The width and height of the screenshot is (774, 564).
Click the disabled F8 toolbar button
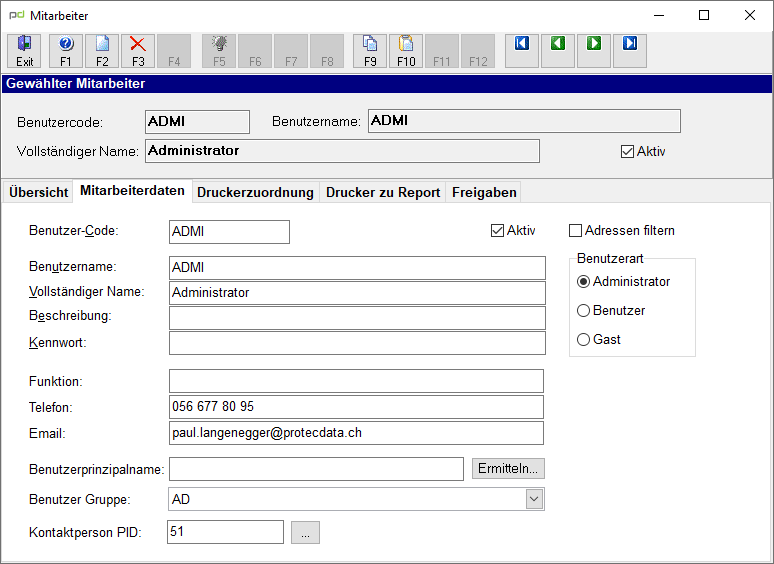point(327,51)
